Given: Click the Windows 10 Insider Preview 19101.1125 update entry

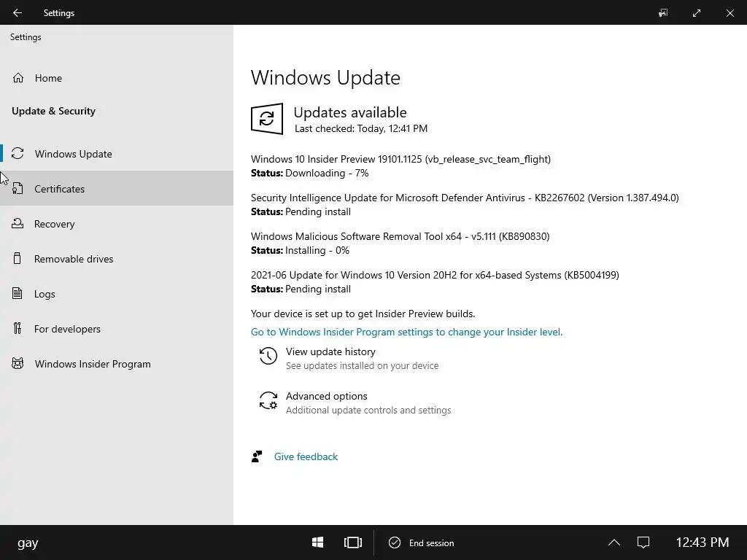Looking at the screenshot, I should 400,159.
